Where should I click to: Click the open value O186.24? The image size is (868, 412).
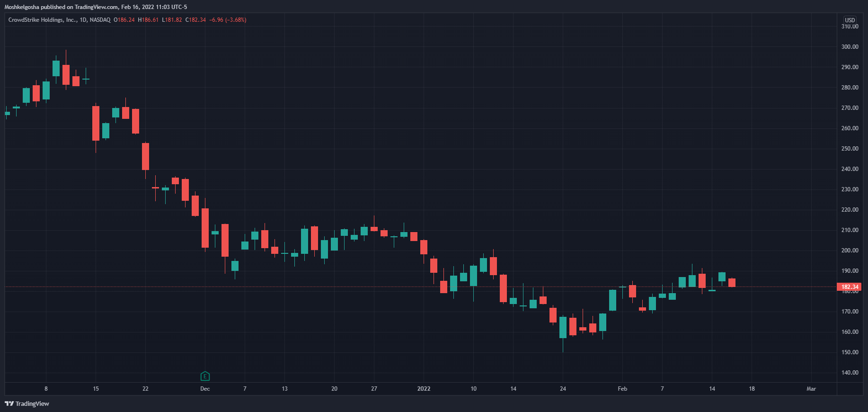(124, 20)
